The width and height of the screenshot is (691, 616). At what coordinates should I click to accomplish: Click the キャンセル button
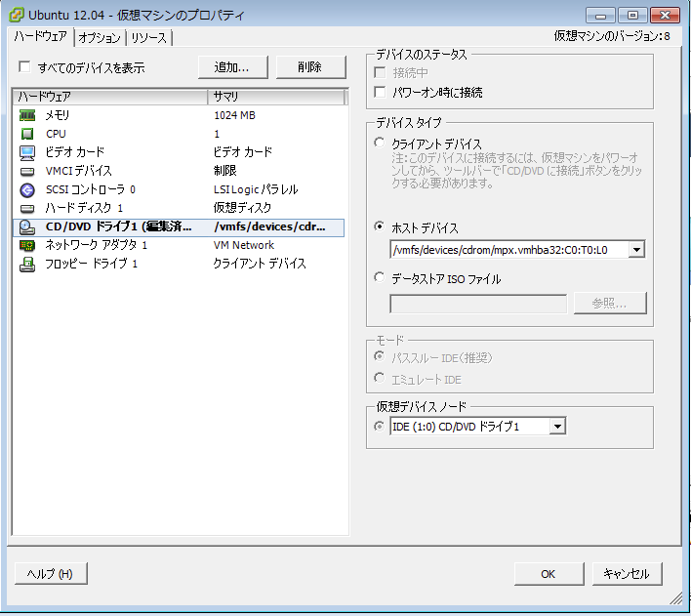click(627, 574)
